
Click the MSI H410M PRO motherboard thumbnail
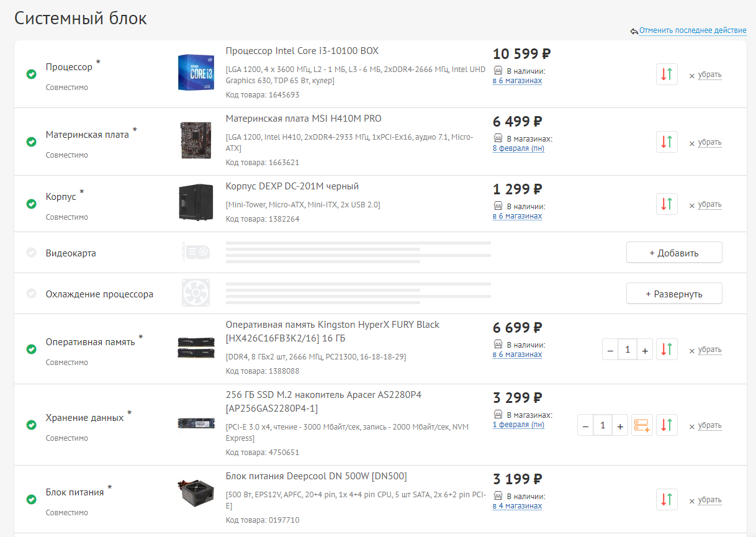(x=196, y=140)
